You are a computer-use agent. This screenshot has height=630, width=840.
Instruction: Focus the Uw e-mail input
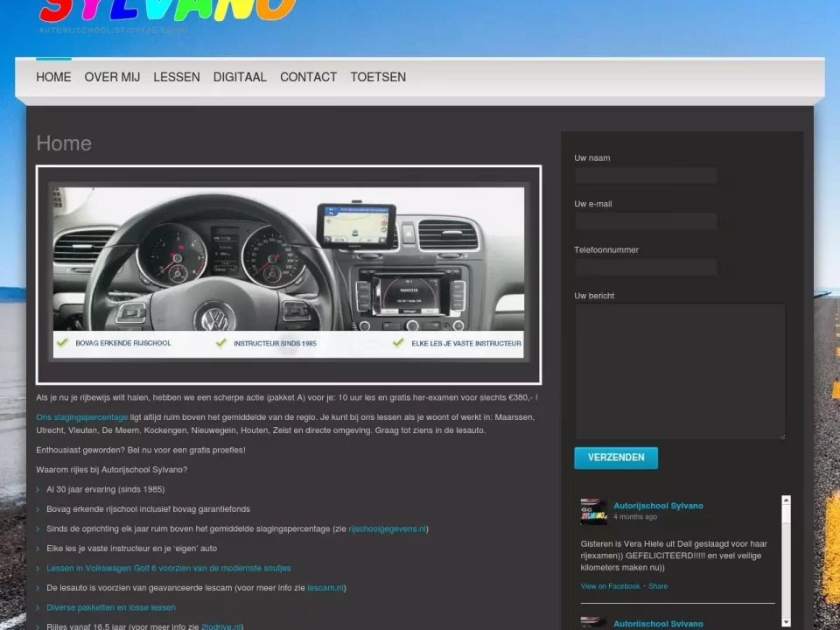click(646, 220)
